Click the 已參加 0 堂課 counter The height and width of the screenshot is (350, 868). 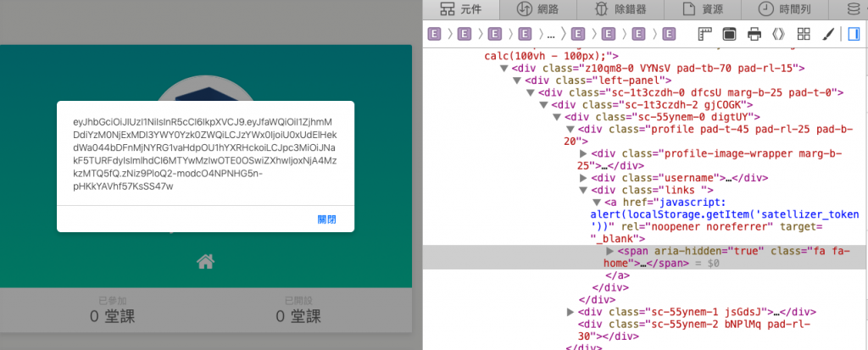[113, 310]
